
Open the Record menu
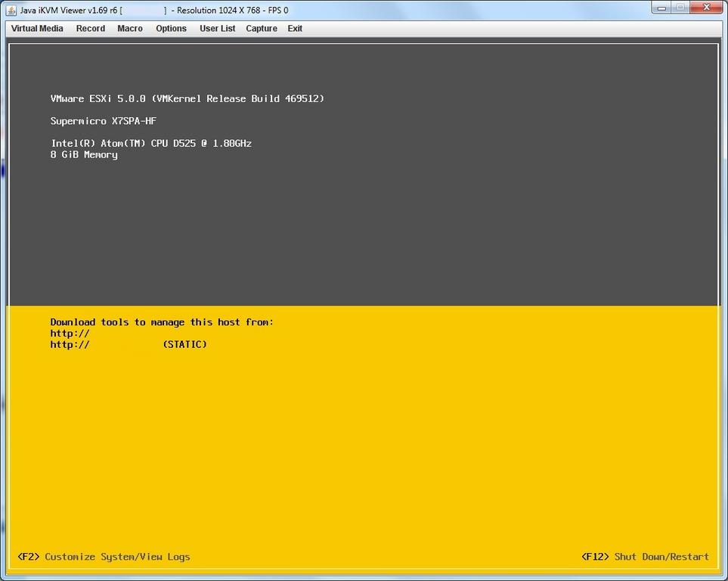click(90, 29)
